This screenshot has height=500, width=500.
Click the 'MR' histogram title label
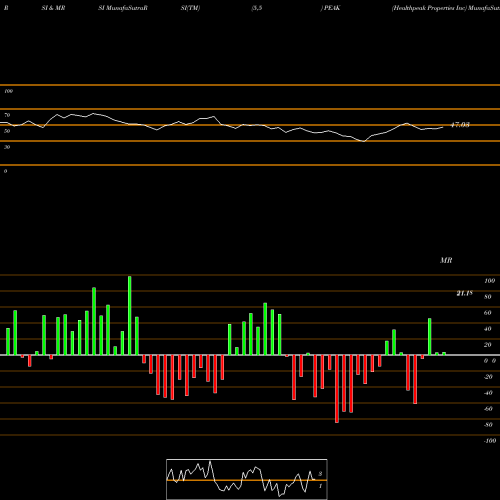[446, 260]
